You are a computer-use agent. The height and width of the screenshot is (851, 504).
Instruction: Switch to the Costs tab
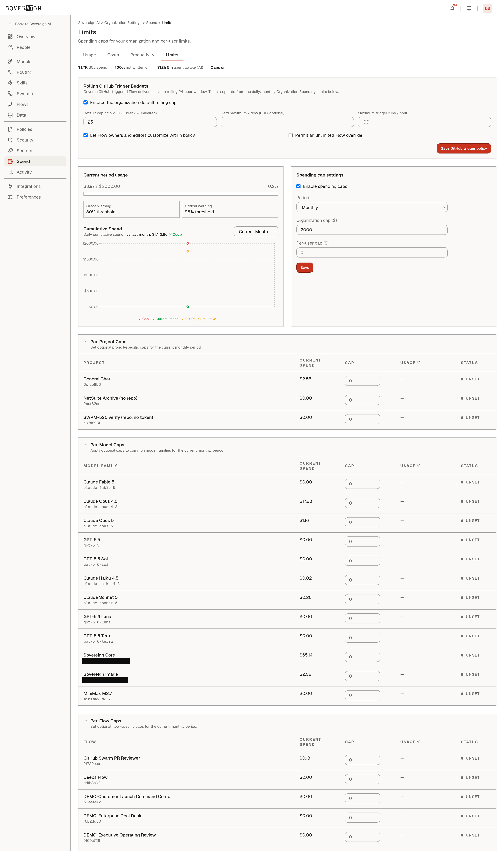coord(113,55)
